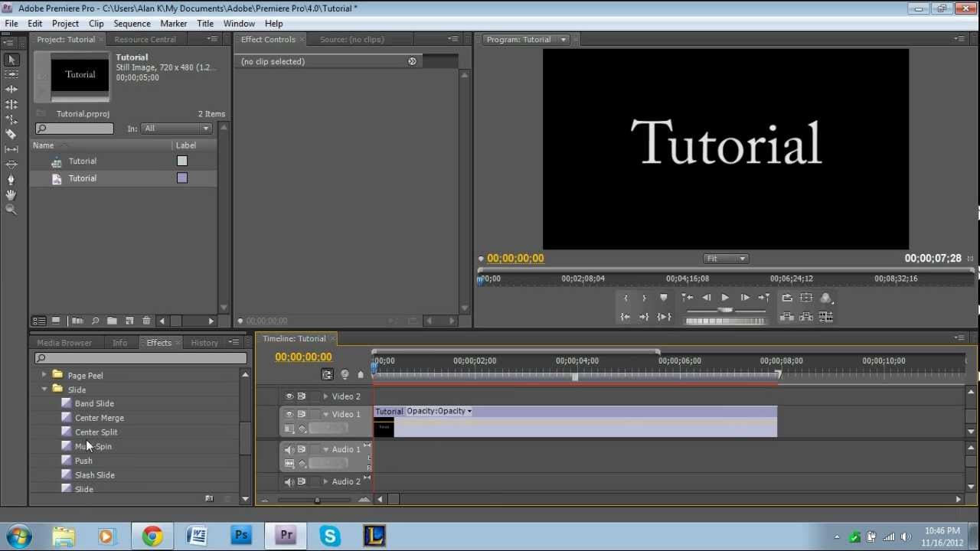Collapse the Slide effects folder
Screen dimensions: 980x551
[44, 390]
